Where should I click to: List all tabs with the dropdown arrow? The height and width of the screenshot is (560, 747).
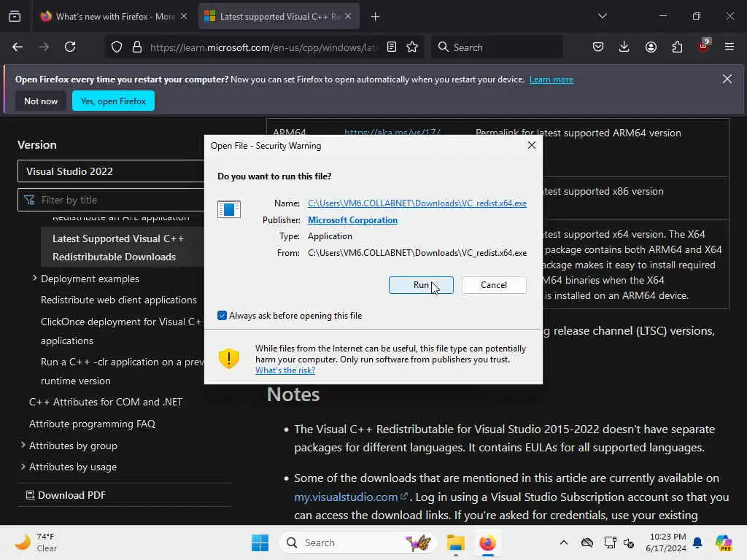[603, 16]
